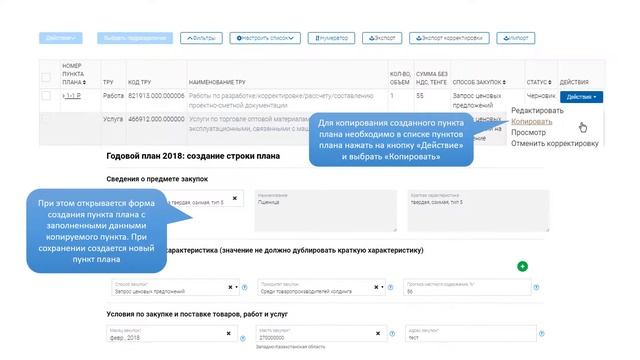640x360 pixels.
Task: Click the «Импорт» button
Action: tap(516, 38)
